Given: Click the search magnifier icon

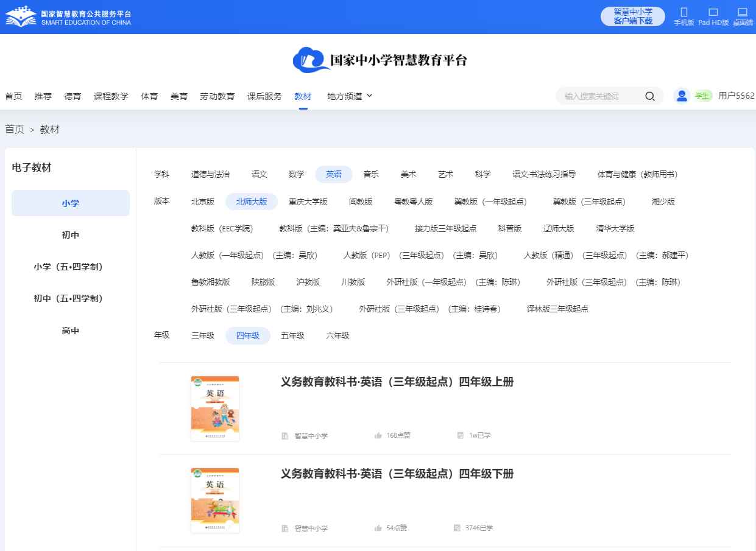Looking at the screenshot, I should pyautogui.click(x=650, y=96).
